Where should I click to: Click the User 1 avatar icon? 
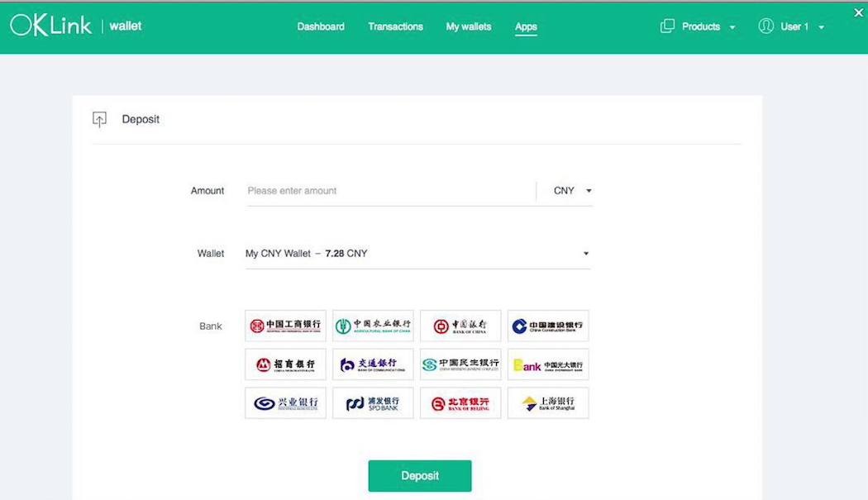765,26
